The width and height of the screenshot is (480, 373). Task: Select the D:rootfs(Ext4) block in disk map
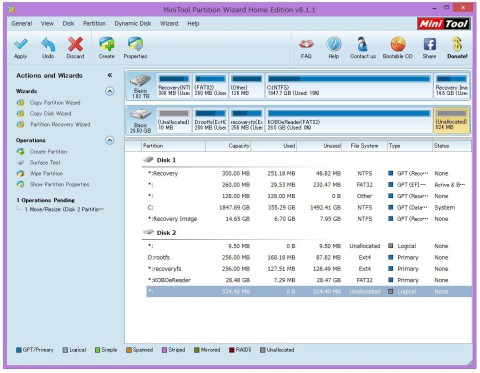[x=210, y=121]
